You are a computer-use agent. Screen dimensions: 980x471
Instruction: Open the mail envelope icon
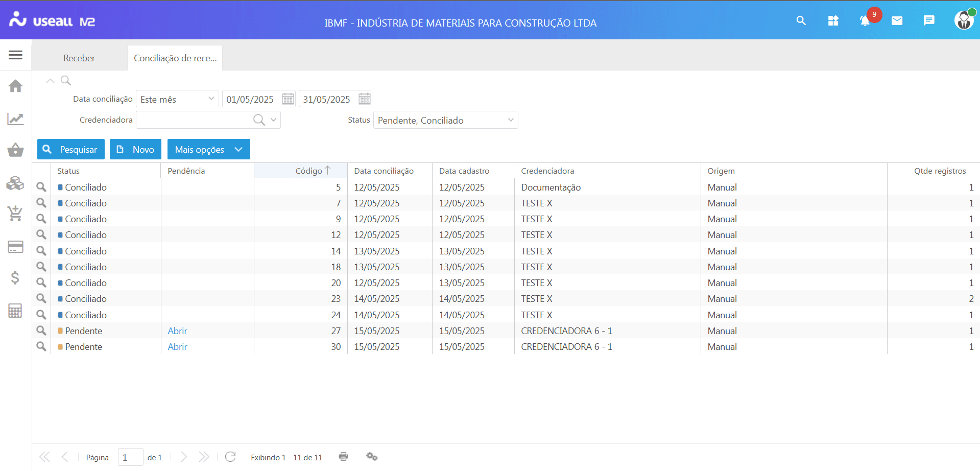897,20
